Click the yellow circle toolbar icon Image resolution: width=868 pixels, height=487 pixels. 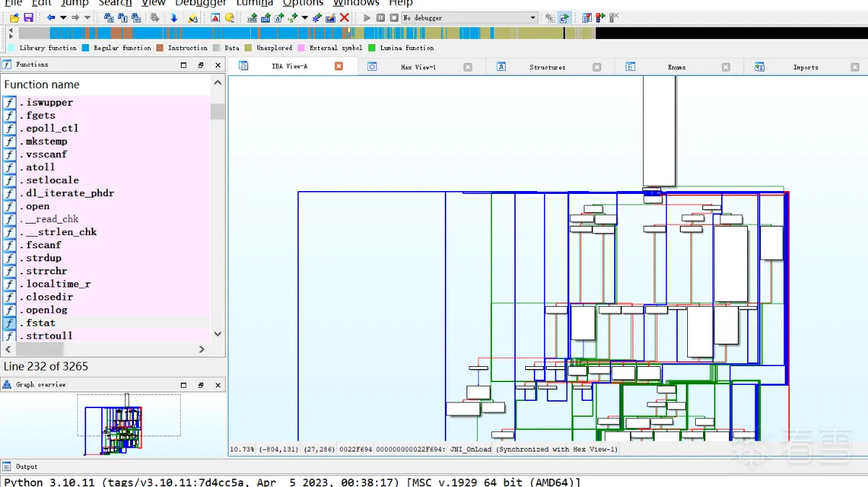coord(229,17)
